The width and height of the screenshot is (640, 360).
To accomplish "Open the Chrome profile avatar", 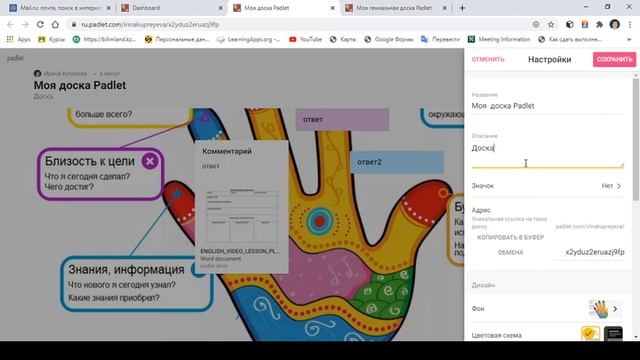I will (615, 24).
